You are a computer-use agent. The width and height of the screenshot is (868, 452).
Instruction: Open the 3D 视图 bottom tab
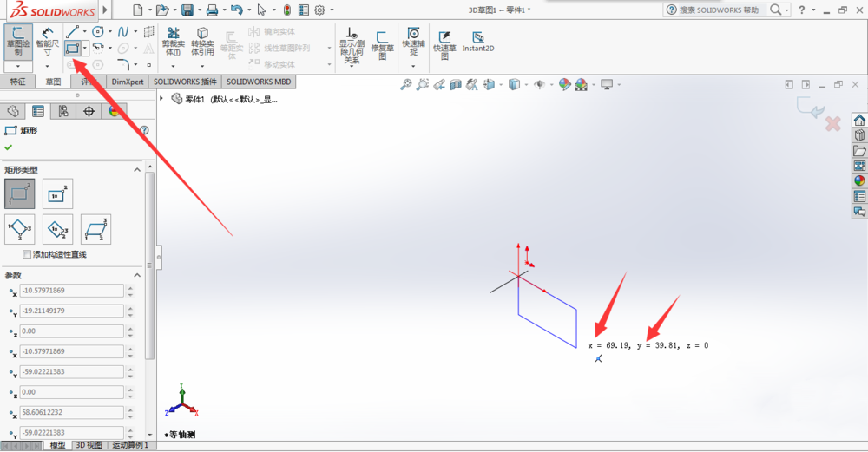89,445
